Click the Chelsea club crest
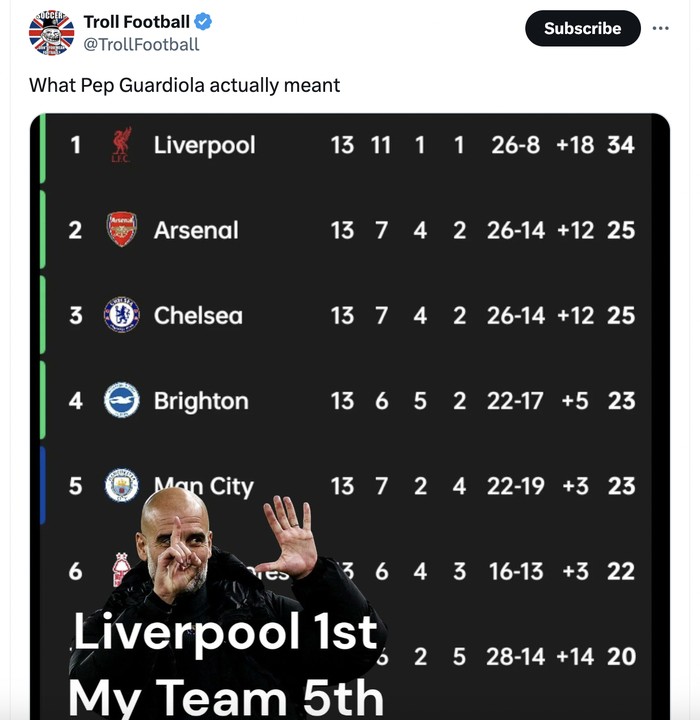The width and height of the screenshot is (700, 720). point(121,315)
